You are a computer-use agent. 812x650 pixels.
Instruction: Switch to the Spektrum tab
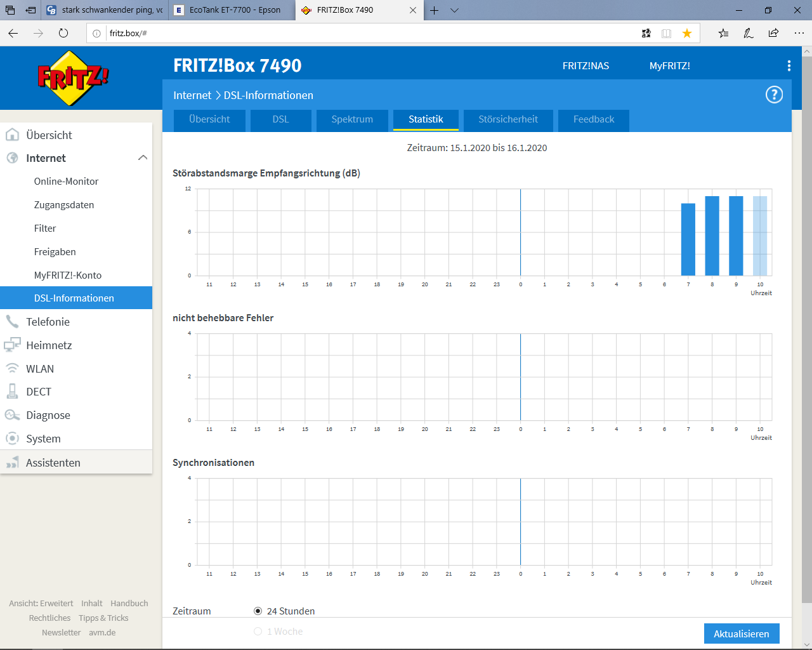click(352, 119)
